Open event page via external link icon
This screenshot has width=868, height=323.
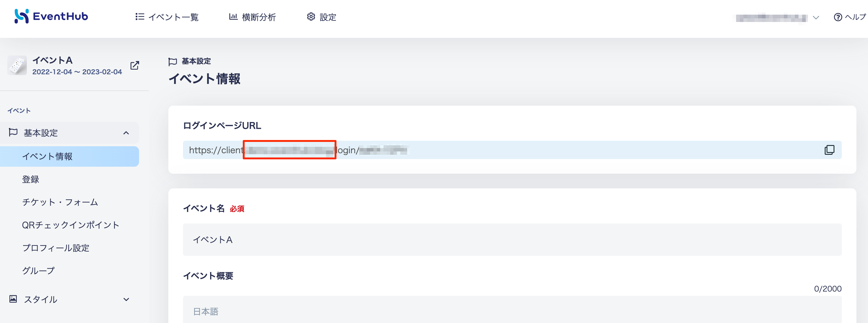tap(135, 65)
